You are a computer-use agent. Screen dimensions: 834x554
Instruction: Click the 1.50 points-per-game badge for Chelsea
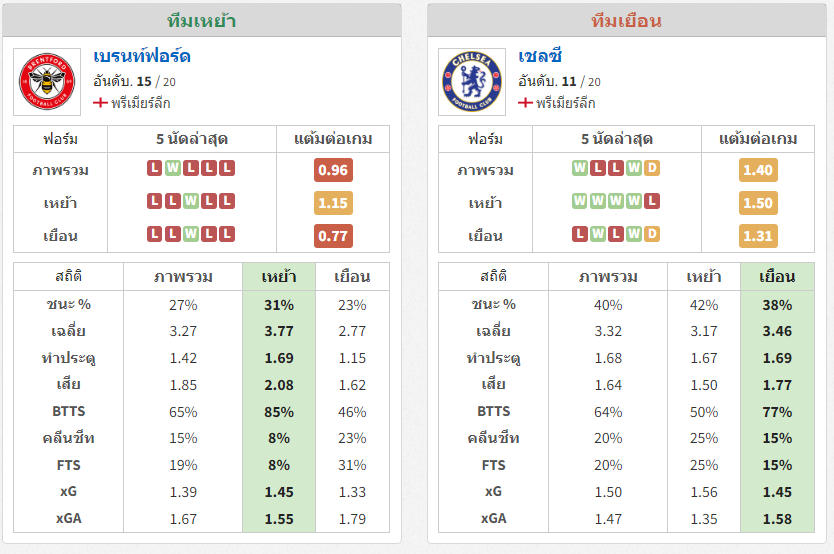(x=758, y=203)
